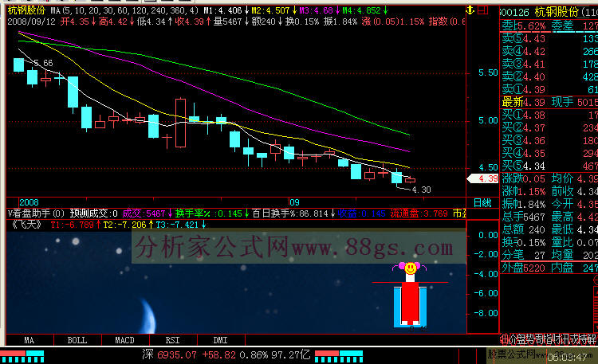Switch to the MA indicator tab
Viewport: 598px width, 364px height.
point(30,340)
